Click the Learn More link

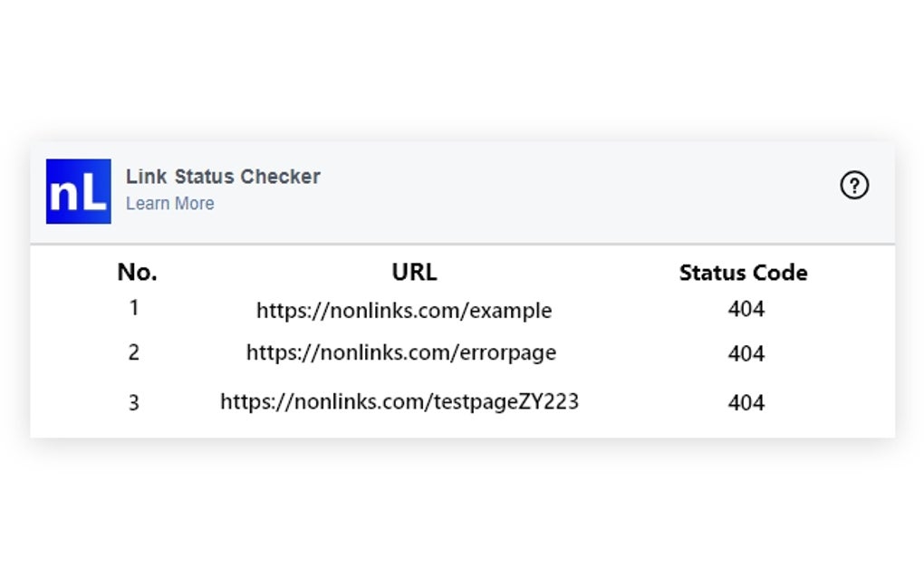click(x=169, y=203)
